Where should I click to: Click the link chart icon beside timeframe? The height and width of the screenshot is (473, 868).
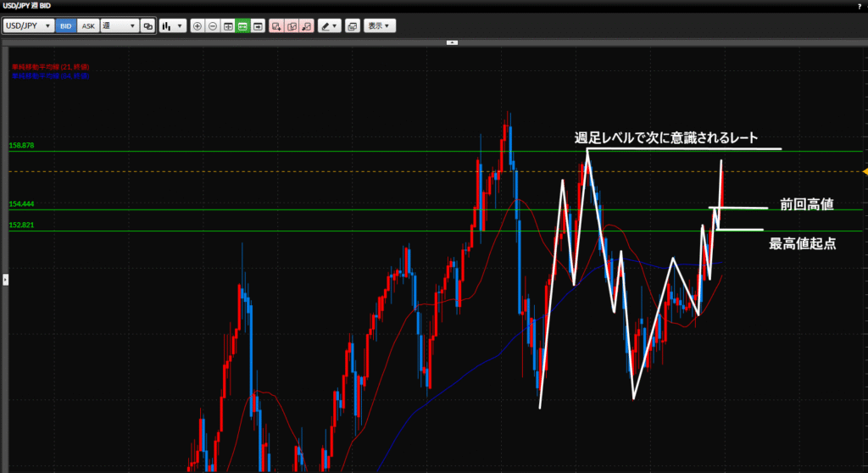[x=147, y=26]
